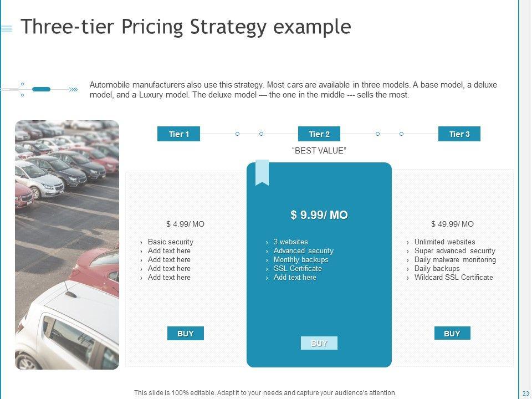Click the connector circle just left of Tier 2

click(262, 134)
